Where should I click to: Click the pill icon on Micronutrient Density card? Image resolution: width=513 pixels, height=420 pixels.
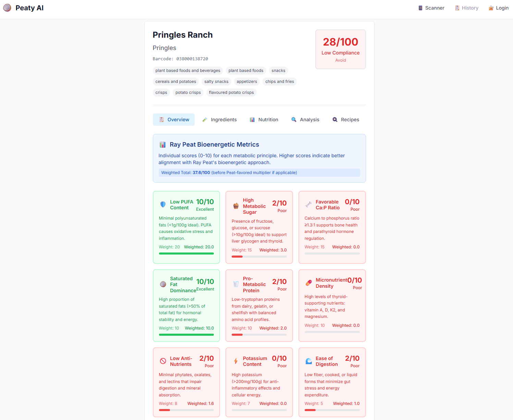point(309,283)
